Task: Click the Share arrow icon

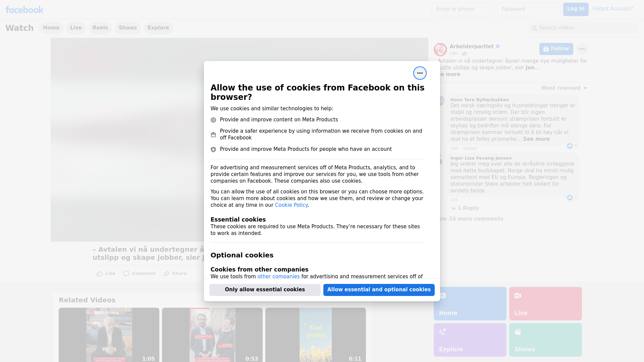Action: tap(167, 274)
